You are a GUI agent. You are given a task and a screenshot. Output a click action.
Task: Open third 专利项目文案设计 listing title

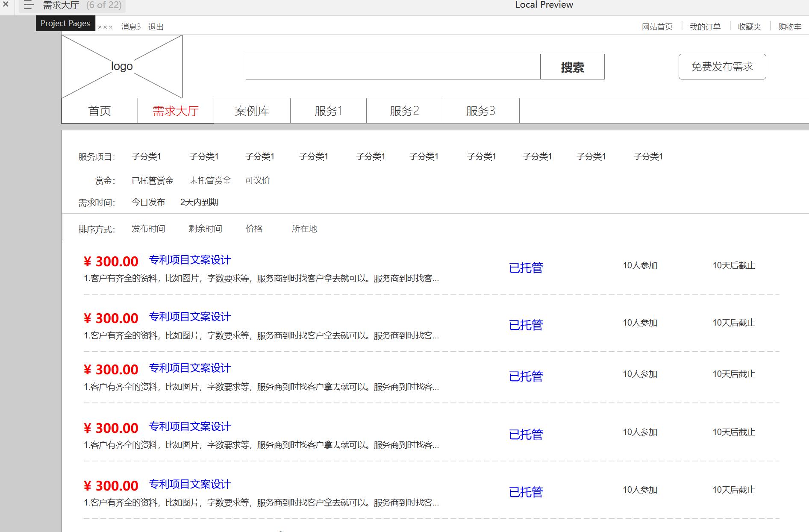click(x=190, y=368)
